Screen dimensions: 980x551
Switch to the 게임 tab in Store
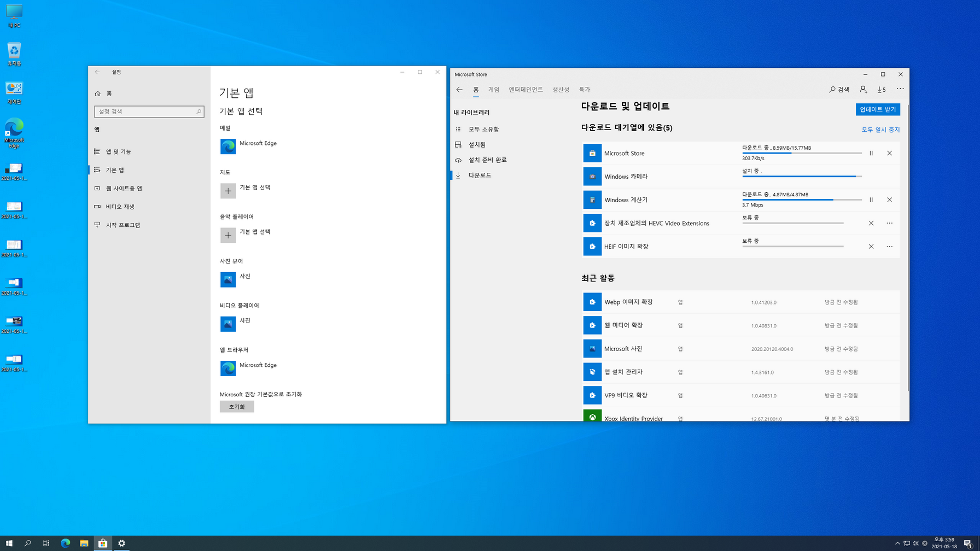click(x=494, y=90)
